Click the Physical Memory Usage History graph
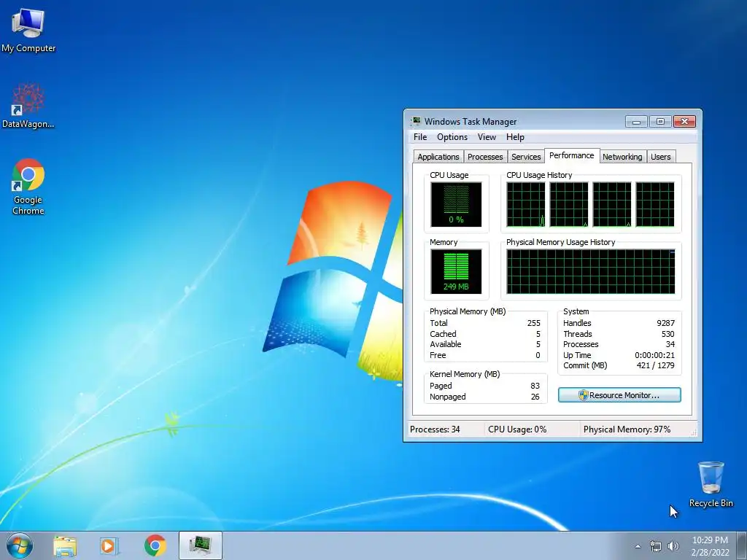This screenshot has height=560, width=747. click(x=591, y=271)
